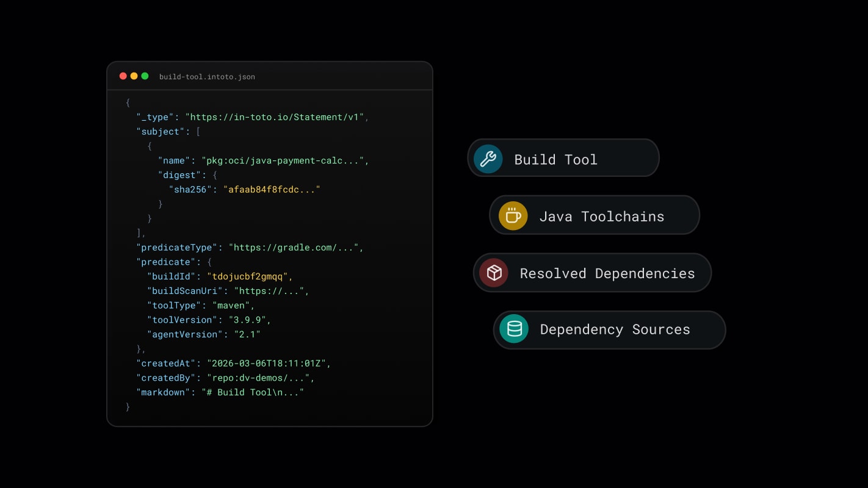Click the "toolVersion" key
This screenshot has width=868, height=488.
tap(182, 320)
